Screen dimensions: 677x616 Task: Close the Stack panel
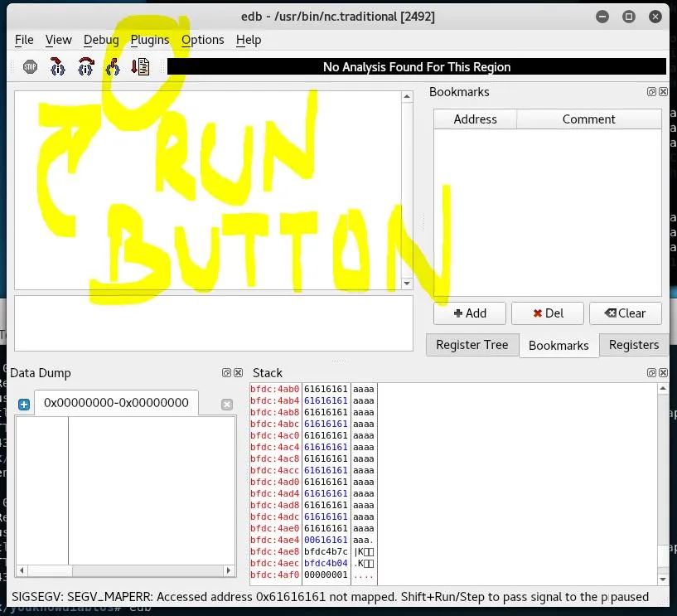(x=663, y=373)
